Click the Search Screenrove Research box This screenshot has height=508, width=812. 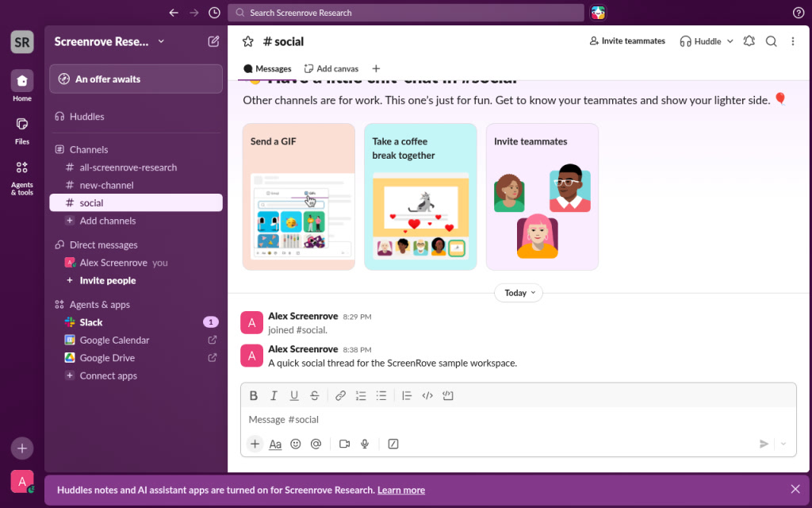406,13
